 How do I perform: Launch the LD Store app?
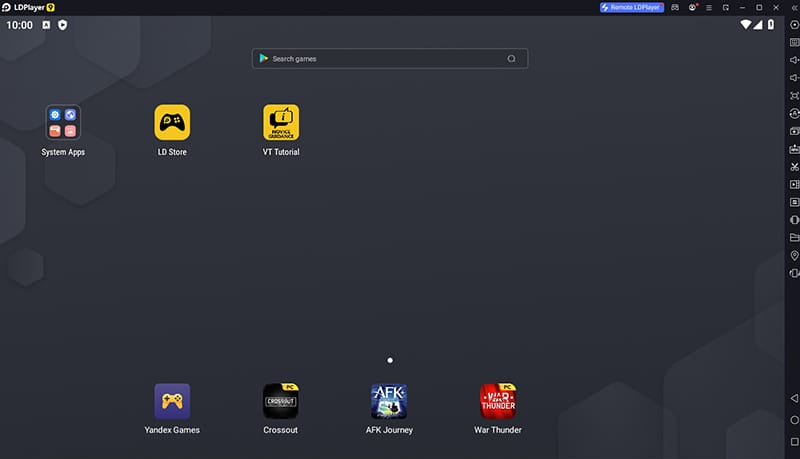[x=172, y=122]
